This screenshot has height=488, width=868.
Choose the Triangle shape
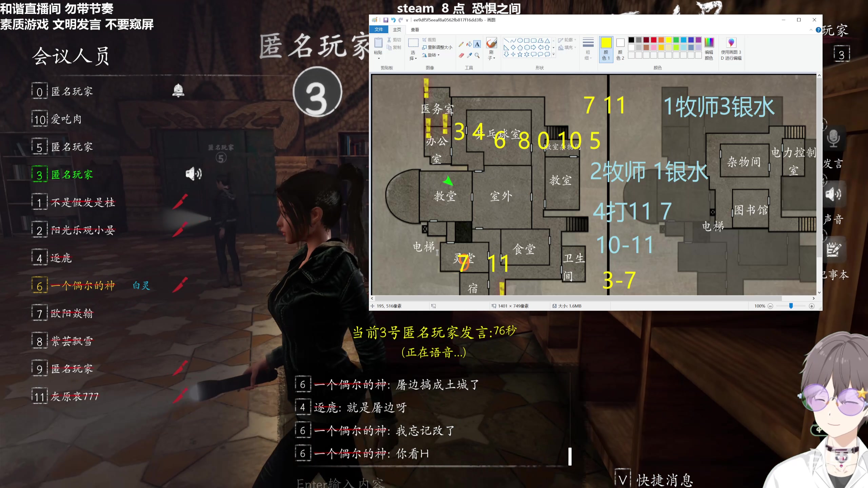[x=547, y=40]
